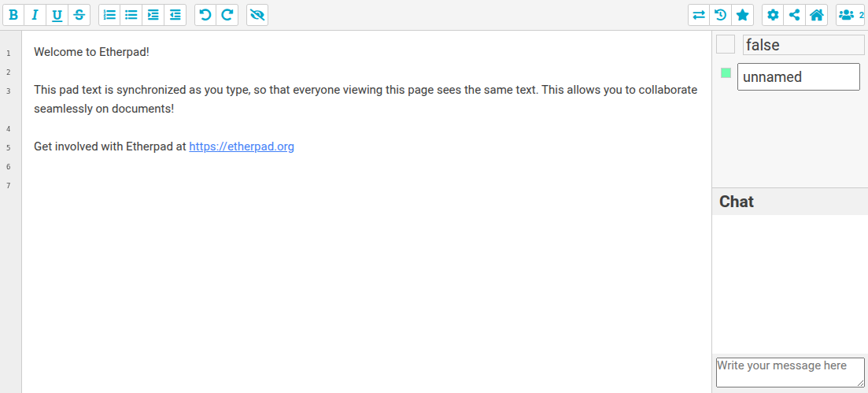The width and height of the screenshot is (868, 393).
Task: Clear authorship colors with crossed-eye icon
Action: point(257,15)
